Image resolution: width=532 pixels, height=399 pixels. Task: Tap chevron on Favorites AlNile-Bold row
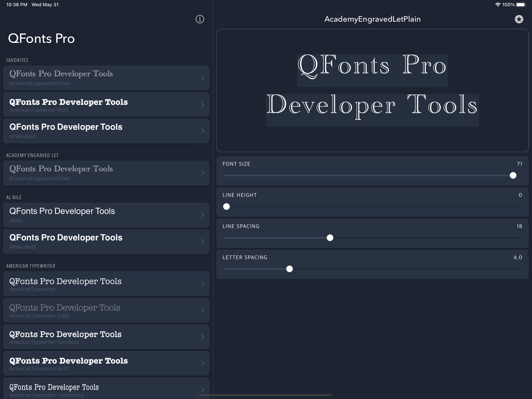[x=203, y=131]
